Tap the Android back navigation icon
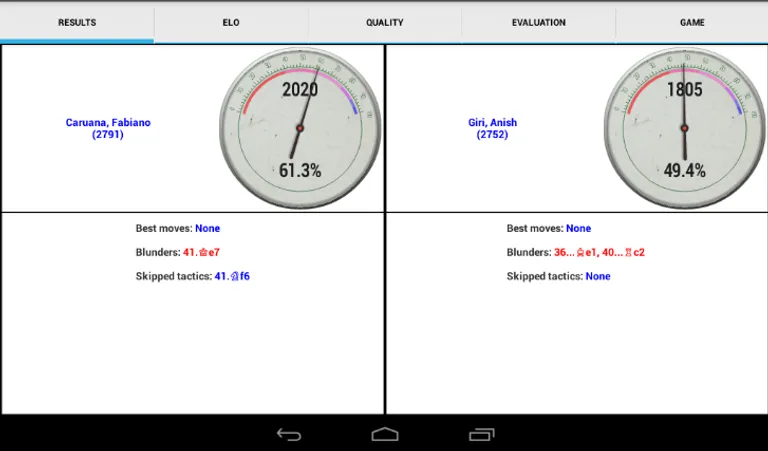This screenshot has width=768, height=451. click(x=289, y=434)
